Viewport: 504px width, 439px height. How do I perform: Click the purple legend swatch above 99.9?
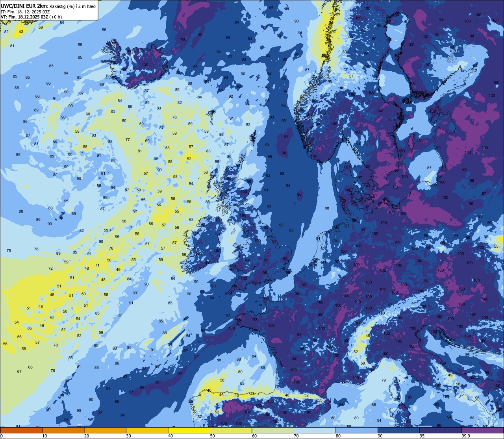click(x=483, y=430)
